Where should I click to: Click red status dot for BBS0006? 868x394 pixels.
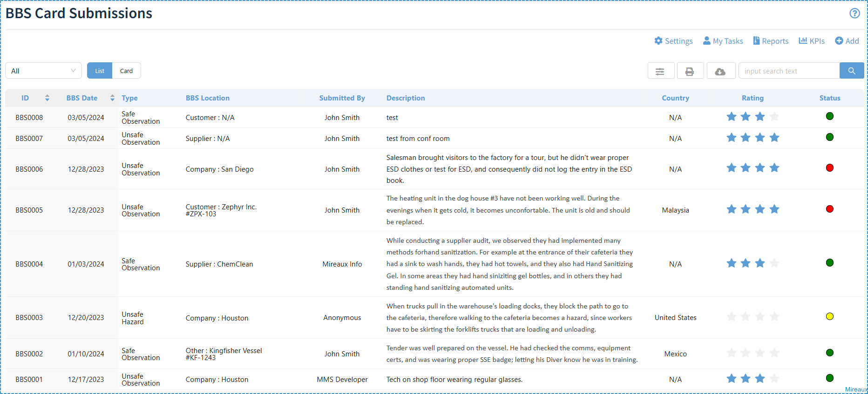(830, 168)
